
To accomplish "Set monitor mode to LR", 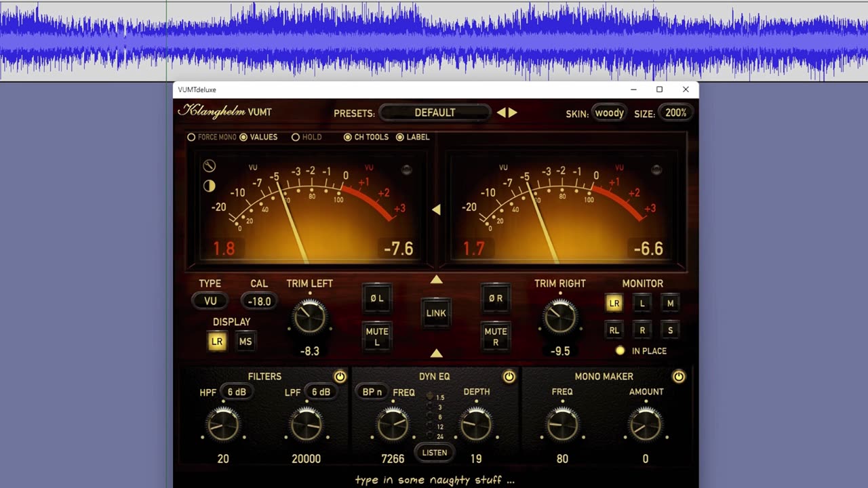I will pyautogui.click(x=614, y=303).
